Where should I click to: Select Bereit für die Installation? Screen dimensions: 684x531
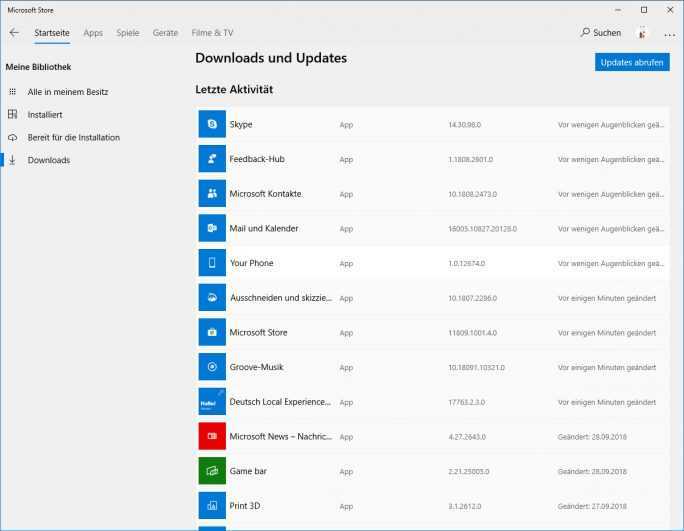coord(74,137)
